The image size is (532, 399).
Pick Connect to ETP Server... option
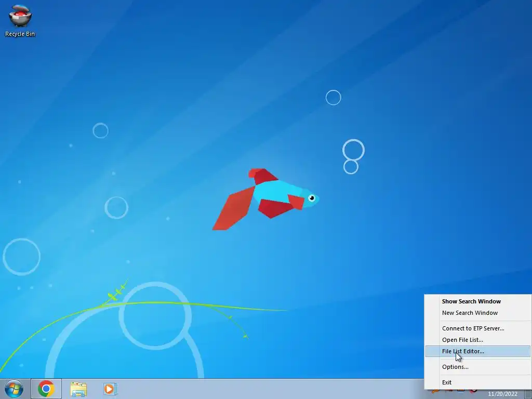click(x=478, y=328)
